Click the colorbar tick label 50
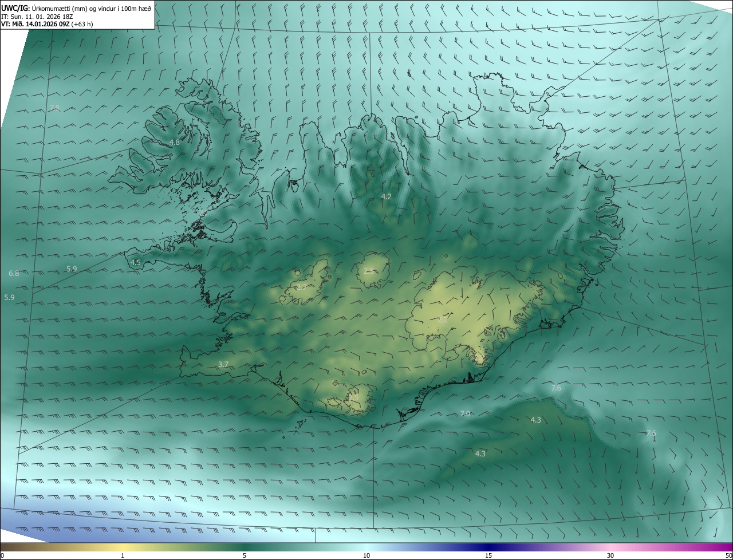The width and height of the screenshot is (733, 560). point(728,555)
